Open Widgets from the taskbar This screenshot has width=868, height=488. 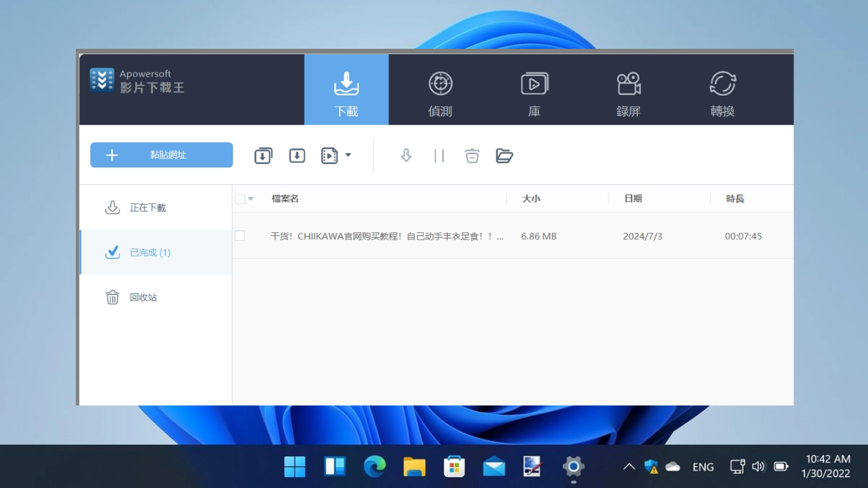tap(335, 466)
